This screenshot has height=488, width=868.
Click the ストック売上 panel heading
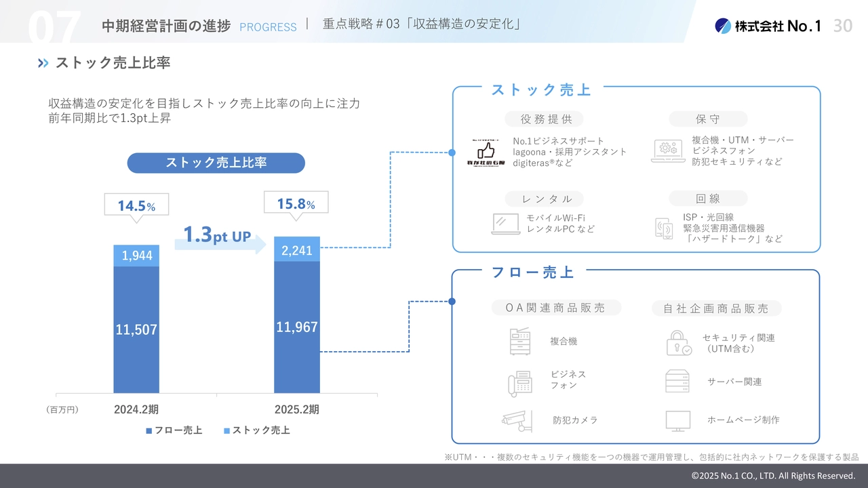click(x=541, y=90)
